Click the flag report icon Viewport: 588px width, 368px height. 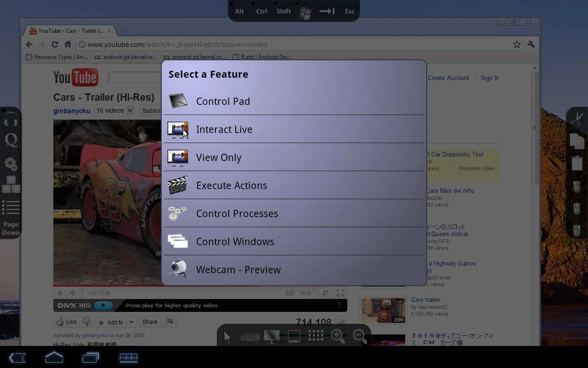[170, 322]
